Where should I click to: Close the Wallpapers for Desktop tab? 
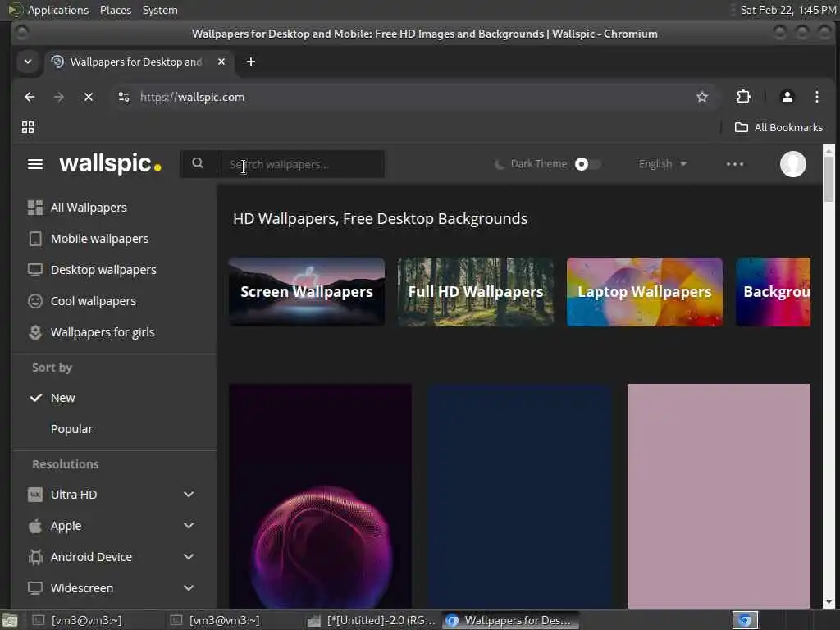[x=221, y=62]
